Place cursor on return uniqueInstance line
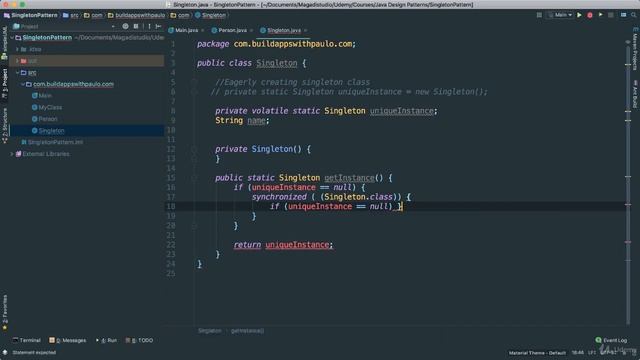640x360 pixels. [x=283, y=245]
